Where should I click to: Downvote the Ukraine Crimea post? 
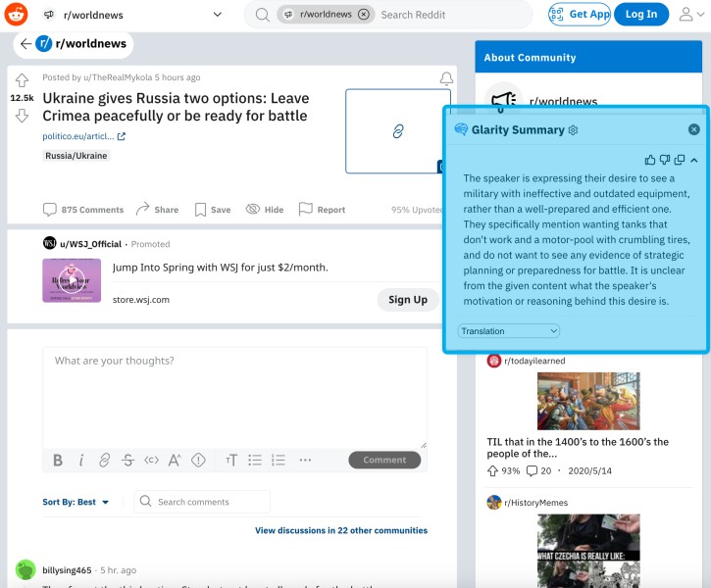pos(22,116)
